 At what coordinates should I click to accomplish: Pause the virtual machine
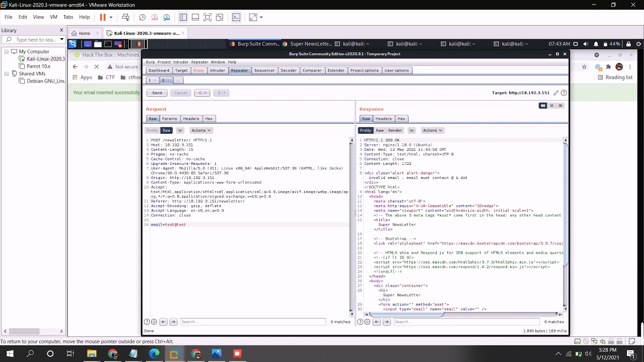[103, 17]
